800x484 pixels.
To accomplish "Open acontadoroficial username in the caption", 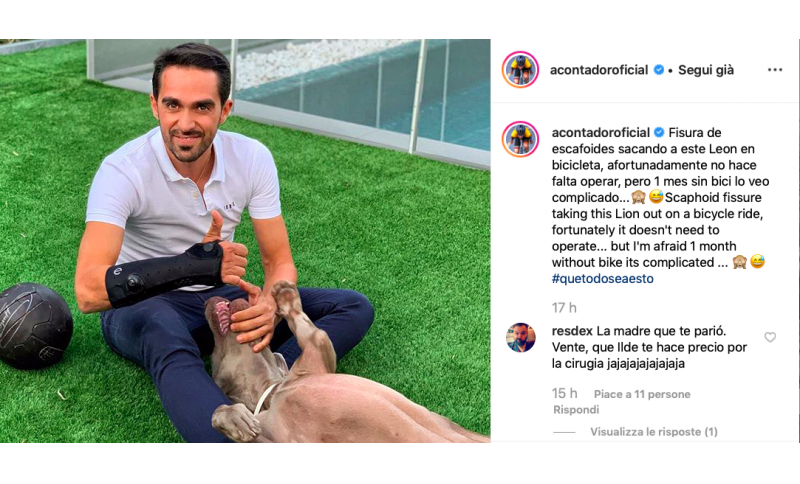I will pos(601,133).
